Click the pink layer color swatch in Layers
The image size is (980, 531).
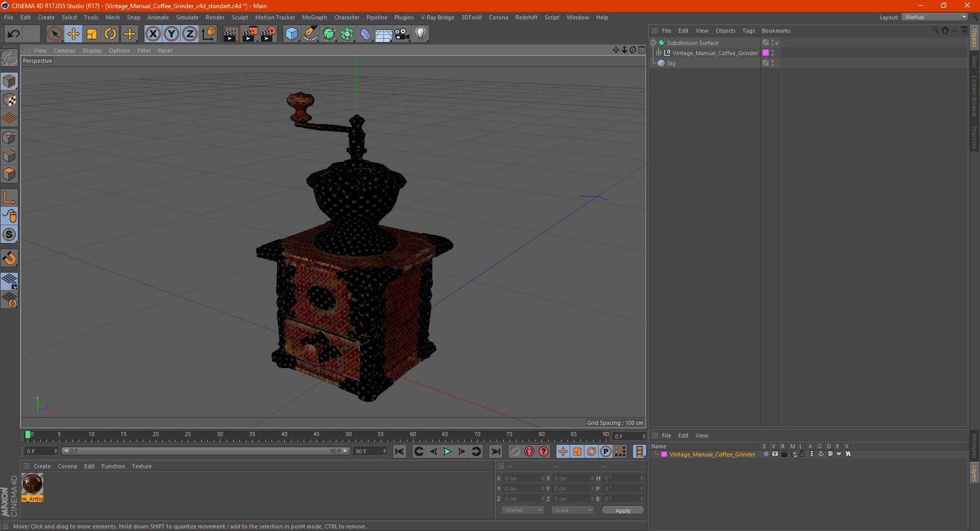[664, 454]
